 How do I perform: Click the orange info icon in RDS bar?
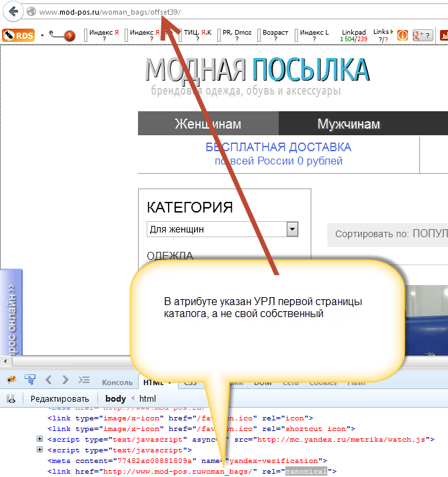click(x=403, y=35)
